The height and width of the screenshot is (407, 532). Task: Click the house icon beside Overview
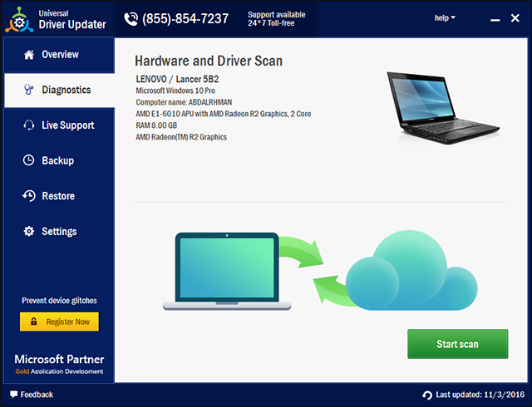click(29, 55)
